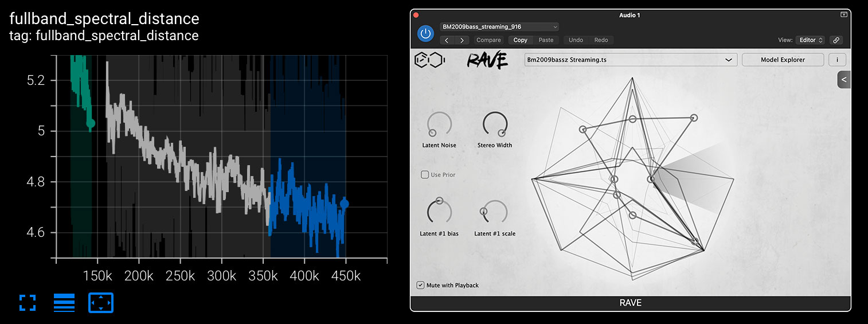Click the Stereo Width knob
Image resolution: width=868 pixels, height=324 pixels.
[x=495, y=124]
